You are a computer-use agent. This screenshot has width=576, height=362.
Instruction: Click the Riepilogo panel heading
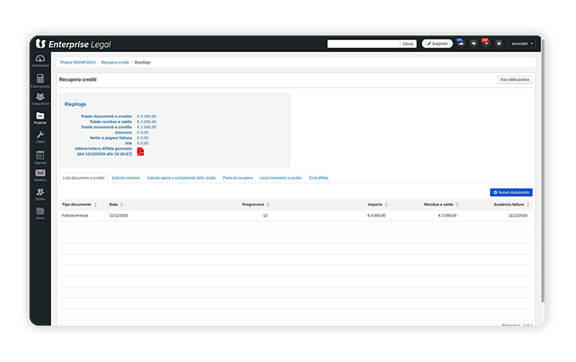pyautogui.click(x=75, y=104)
